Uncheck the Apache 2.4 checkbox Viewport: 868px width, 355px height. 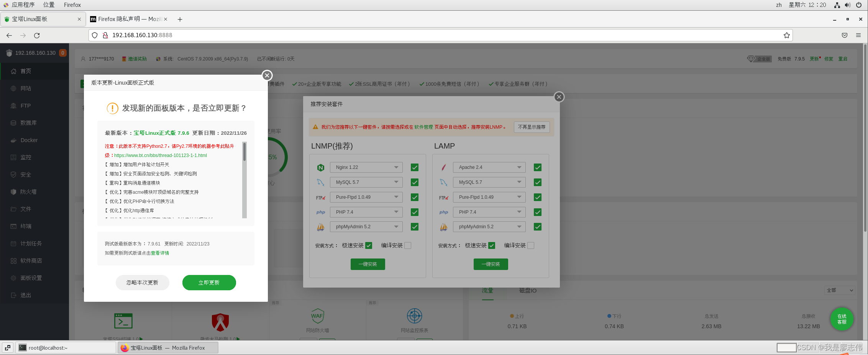pyautogui.click(x=538, y=167)
